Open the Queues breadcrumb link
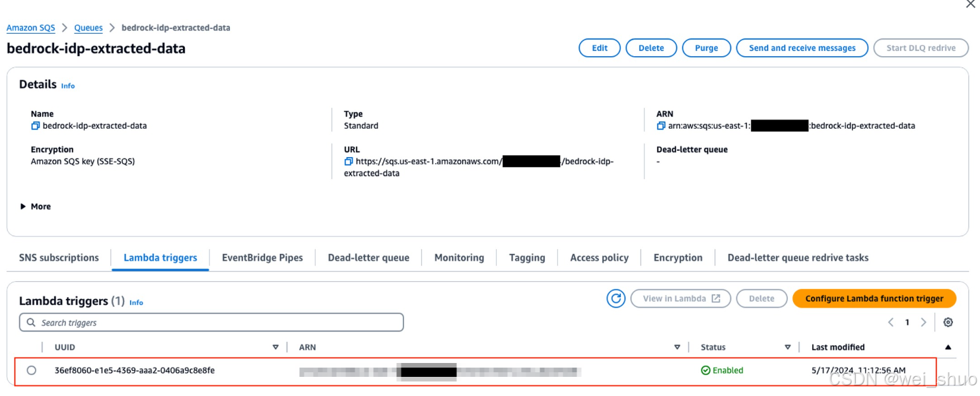Image resolution: width=980 pixels, height=396 pixels. pyautogui.click(x=88, y=28)
